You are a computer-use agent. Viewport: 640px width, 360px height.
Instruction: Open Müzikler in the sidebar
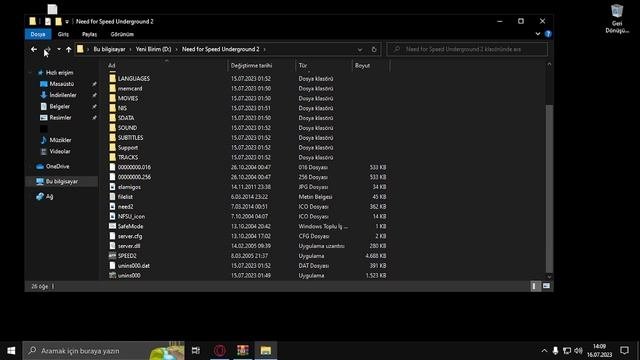click(x=60, y=140)
